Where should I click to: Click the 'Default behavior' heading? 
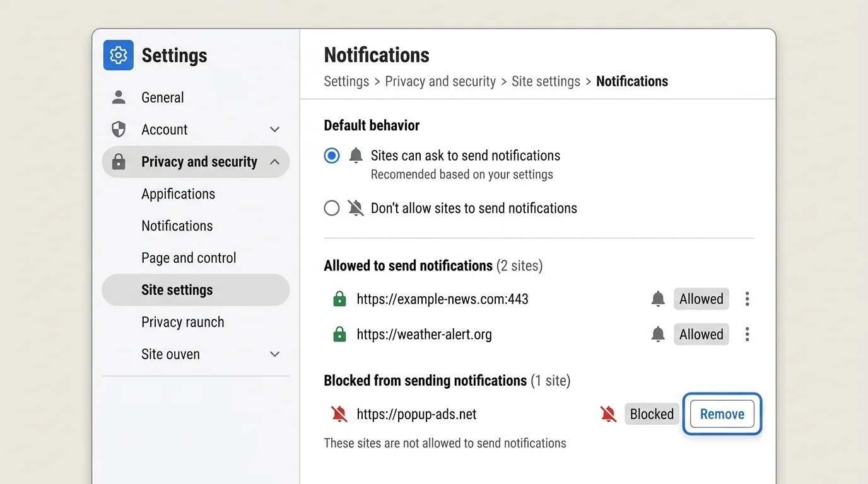372,125
